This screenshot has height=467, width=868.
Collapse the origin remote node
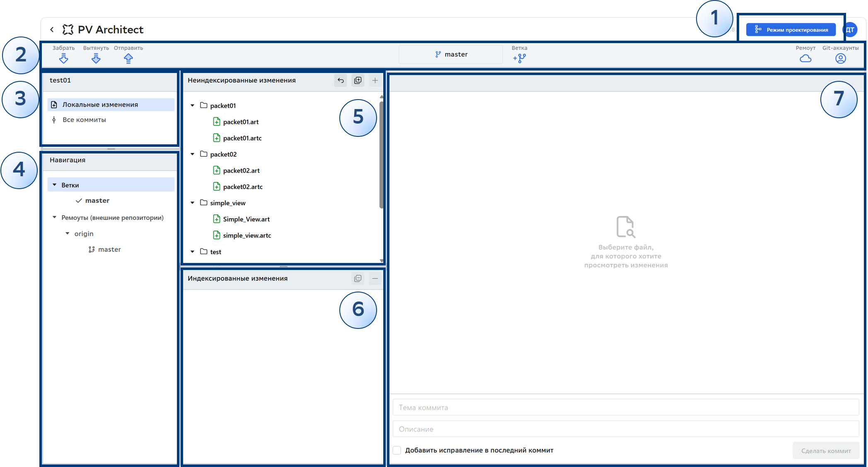68,233
